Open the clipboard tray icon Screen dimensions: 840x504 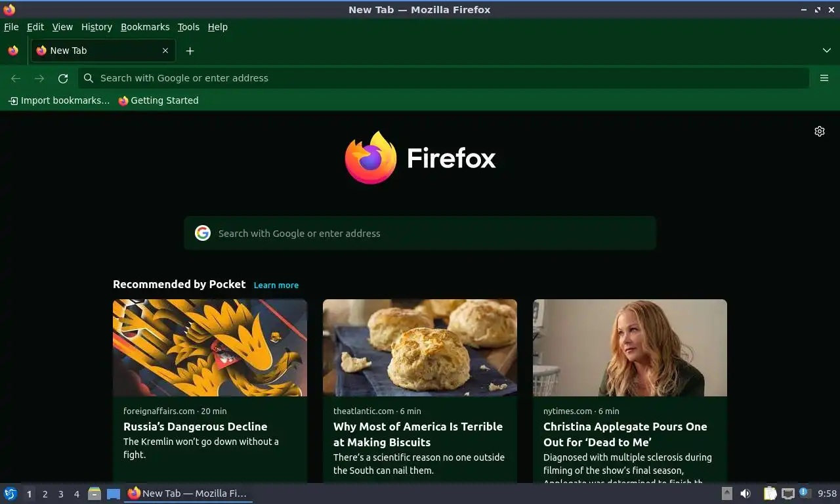click(x=770, y=493)
